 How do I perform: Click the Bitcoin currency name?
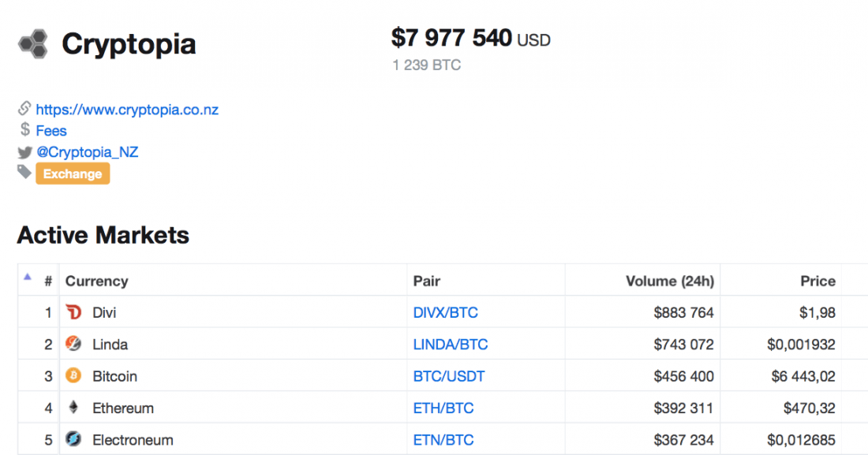(x=114, y=376)
